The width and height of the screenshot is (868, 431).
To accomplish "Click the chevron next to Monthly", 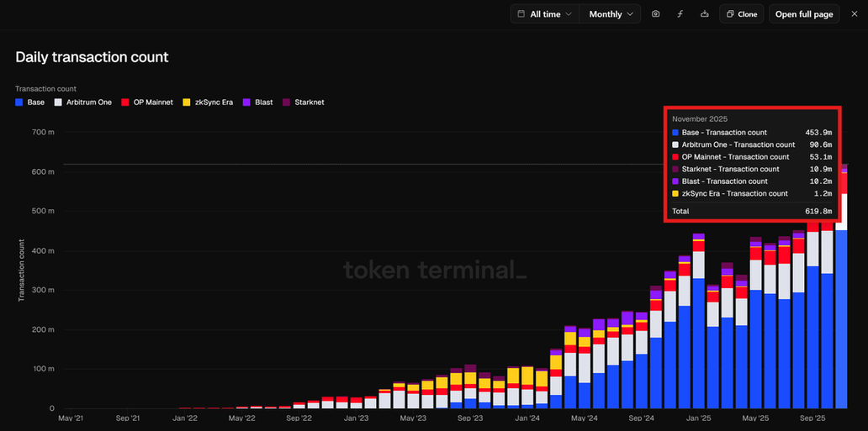I will point(631,14).
